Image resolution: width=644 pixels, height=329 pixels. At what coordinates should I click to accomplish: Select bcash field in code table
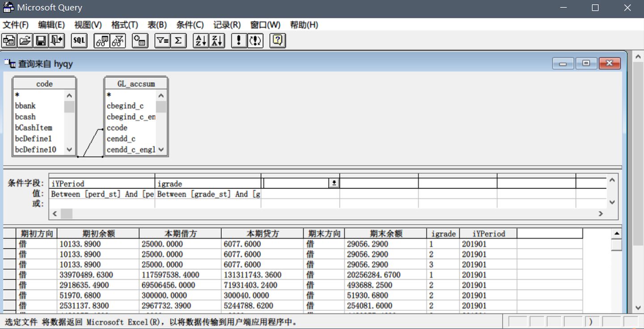[25, 116]
